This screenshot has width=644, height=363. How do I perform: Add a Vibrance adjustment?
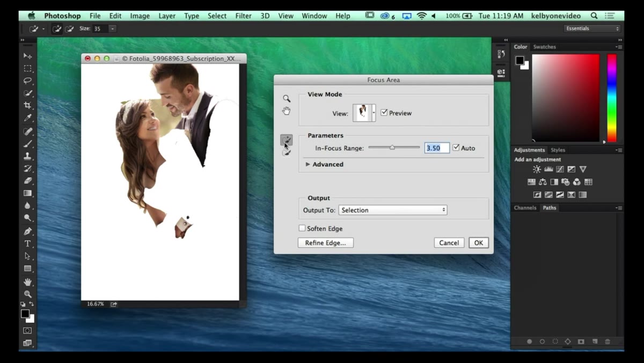tap(583, 169)
